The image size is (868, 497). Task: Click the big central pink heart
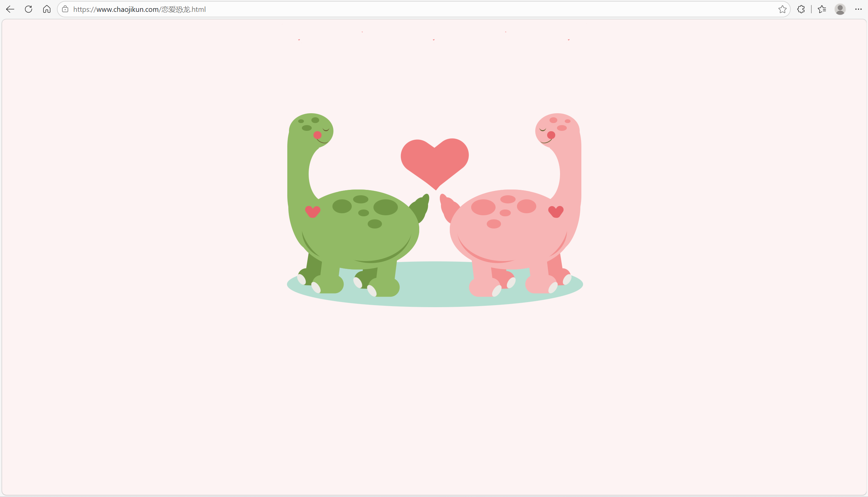click(435, 160)
